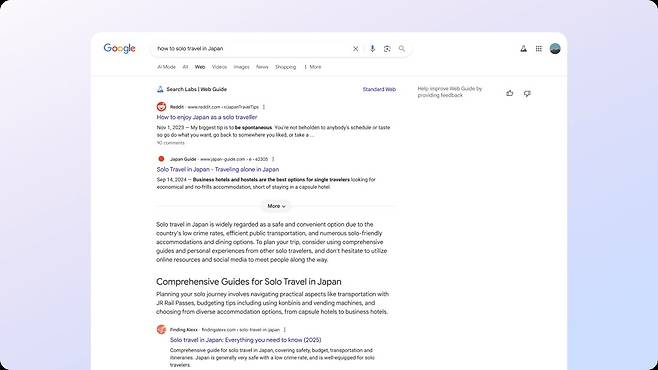The height and width of the screenshot is (370, 658).
Task: Open options menu for Finding Alexx result
Action: 285,330
